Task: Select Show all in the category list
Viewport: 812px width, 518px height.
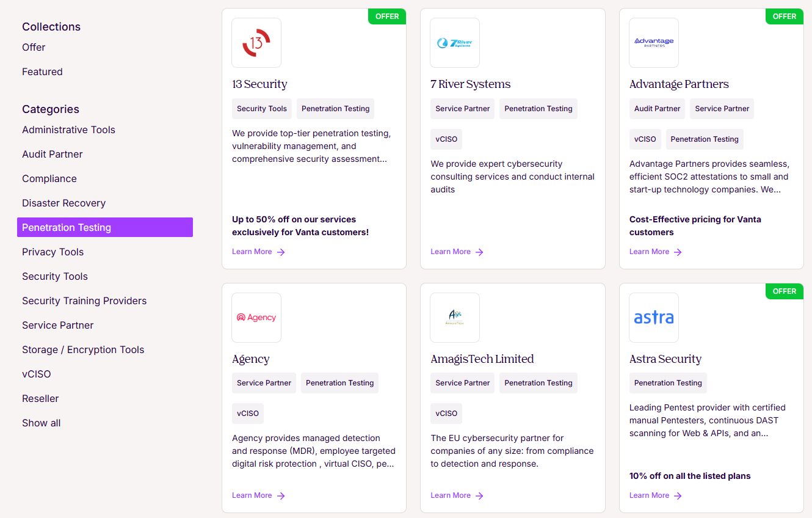Action: tap(41, 423)
